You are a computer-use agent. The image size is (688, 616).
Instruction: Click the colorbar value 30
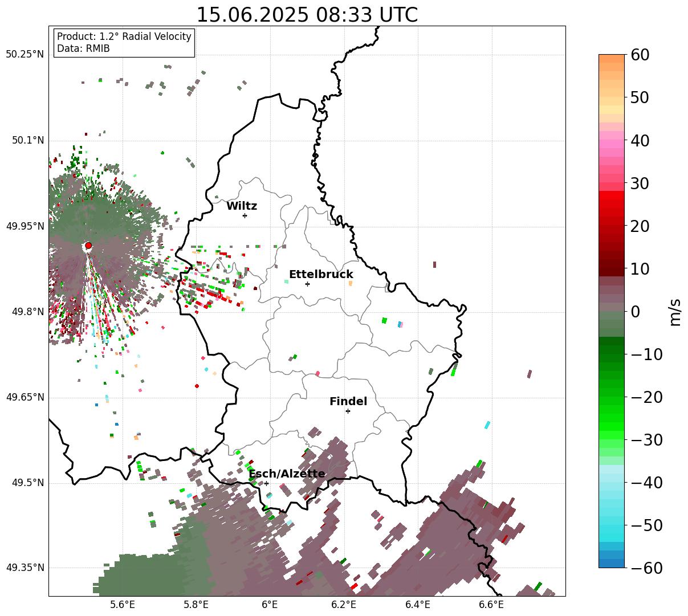click(640, 183)
